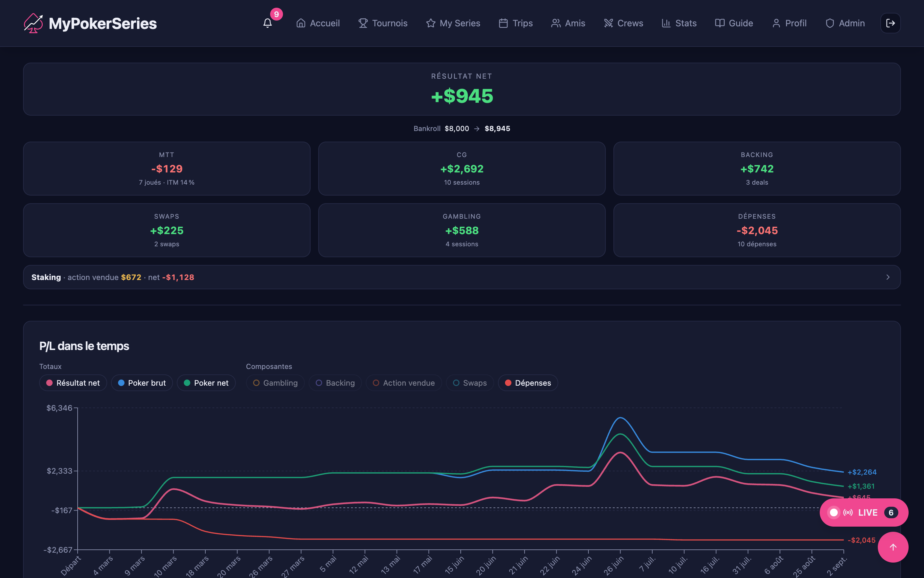Enable the Swaps chart component
This screenshot has height=578, width=924.
[x=470, y=383]
